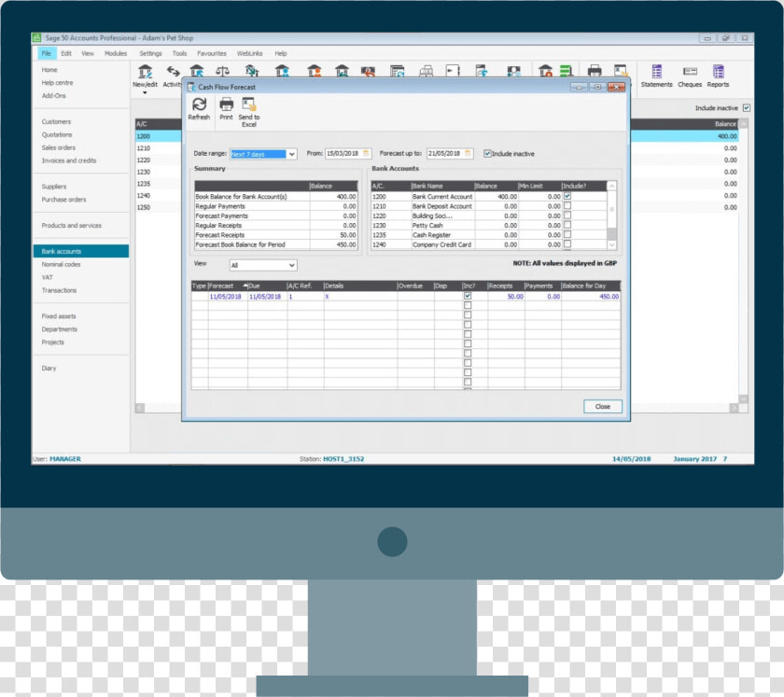Click the Bank Accounts list scroll-down arrow
The width and height of the screenshot is (784, 697).
tap(611, 245)
